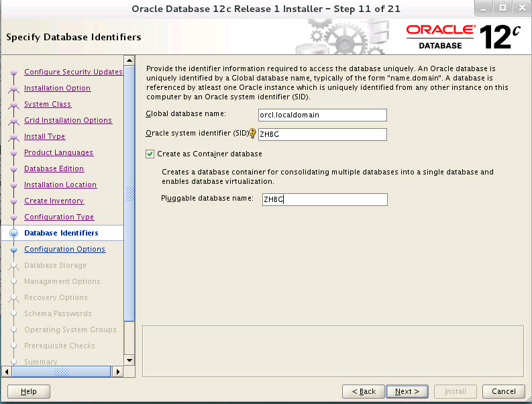Viewport: 532px width, 404px height.
Task: Jump to the Install Type step
Action: coord(44,136)
